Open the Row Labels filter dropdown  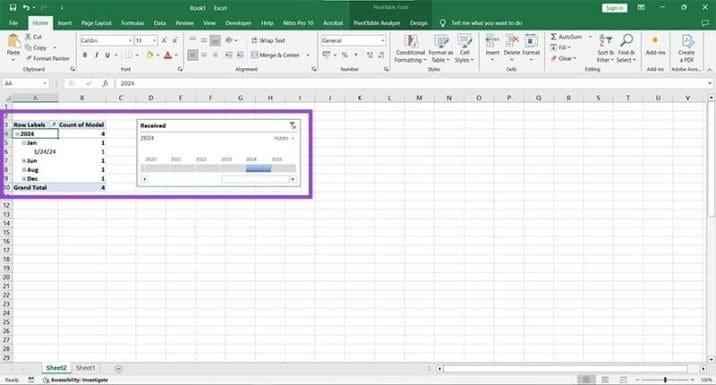54,125
